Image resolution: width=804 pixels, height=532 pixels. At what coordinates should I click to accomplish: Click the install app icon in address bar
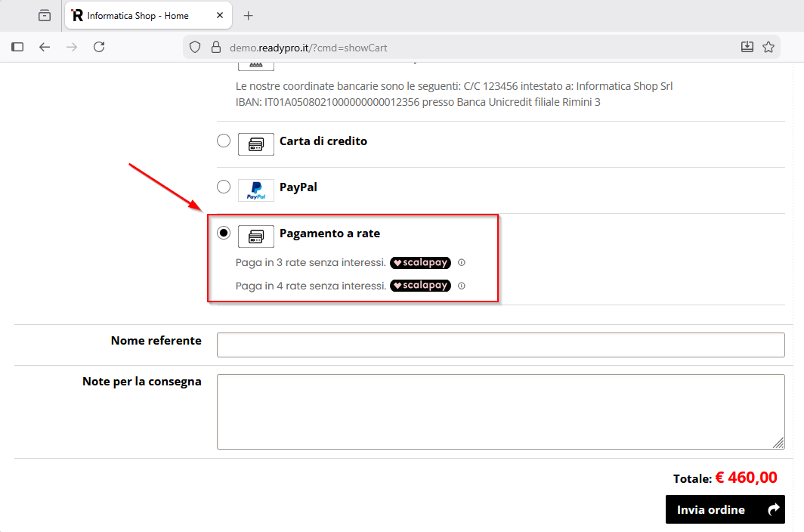[747, 47]
